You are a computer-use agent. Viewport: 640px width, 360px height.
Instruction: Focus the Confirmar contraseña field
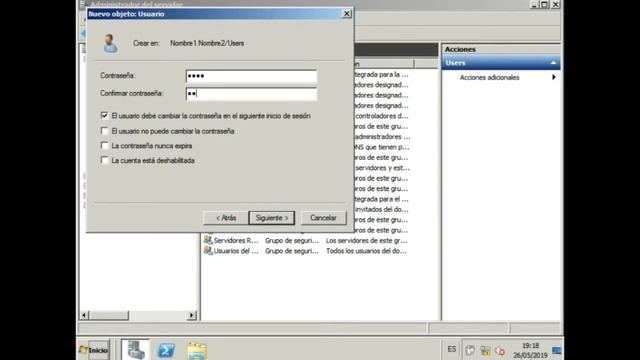251,94
